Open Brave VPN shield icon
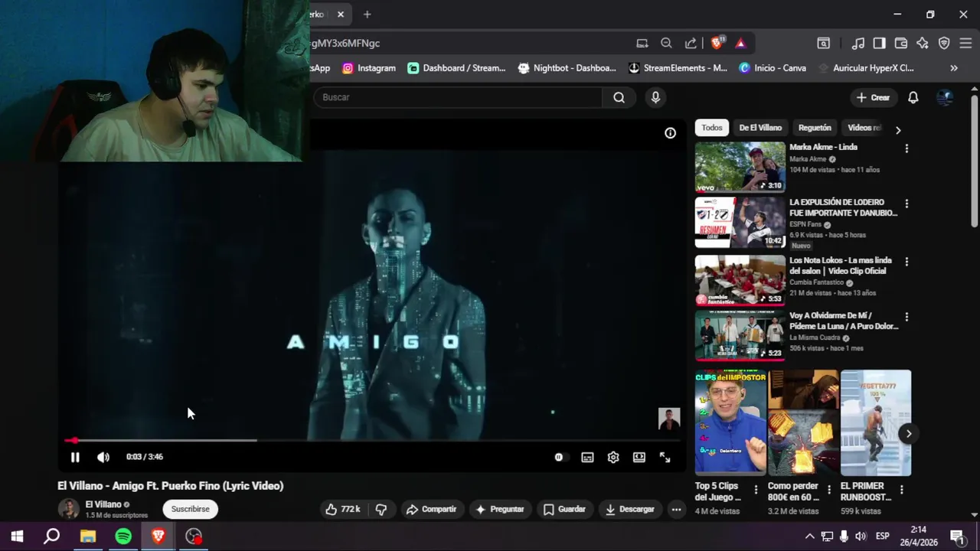Image resolution: width=980 pixels, height=551 pixels. 944,43
